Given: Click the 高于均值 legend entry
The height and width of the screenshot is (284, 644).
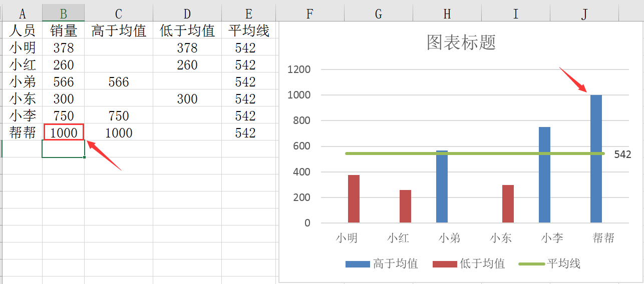Looking at the screenshot, I should pos(382,263).
